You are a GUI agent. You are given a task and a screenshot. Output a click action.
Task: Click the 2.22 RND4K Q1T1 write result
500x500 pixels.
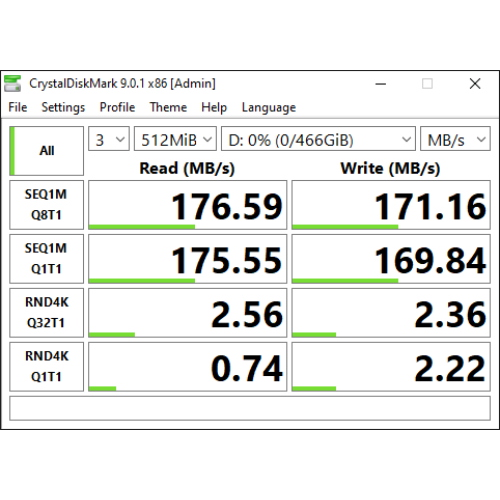click(x=391, y=367)
